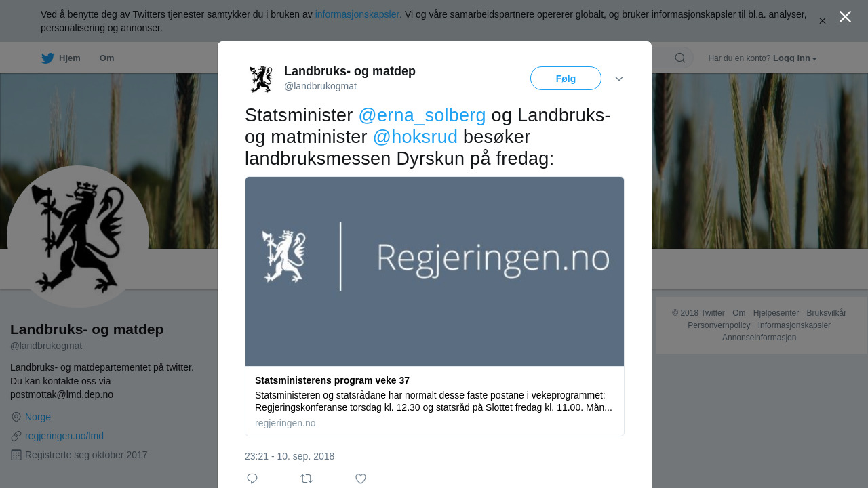The width and height of the screenshot is (868, 488).
Task: Open the Regjeringen.no link card image
Action: (x=435, y=272)
